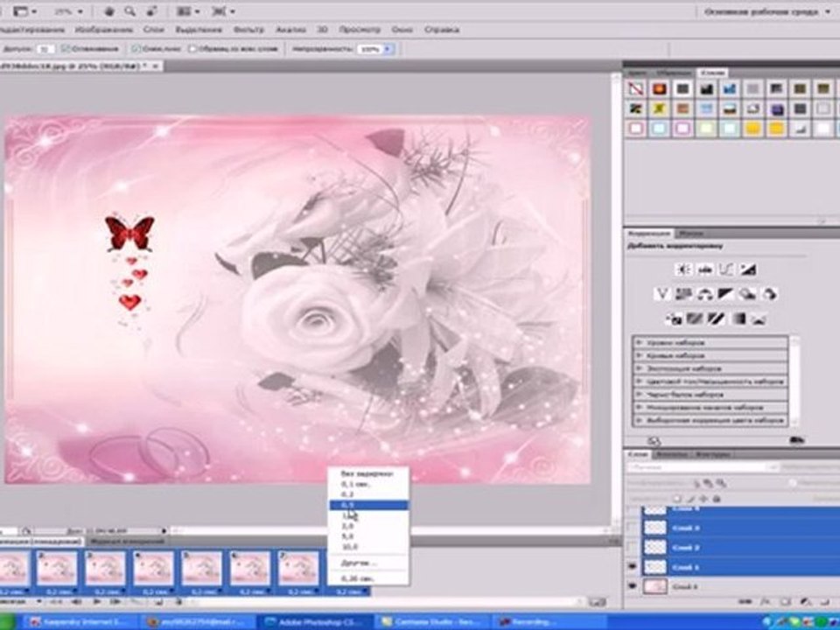Select the Zoom tool in the top bar

129,11
